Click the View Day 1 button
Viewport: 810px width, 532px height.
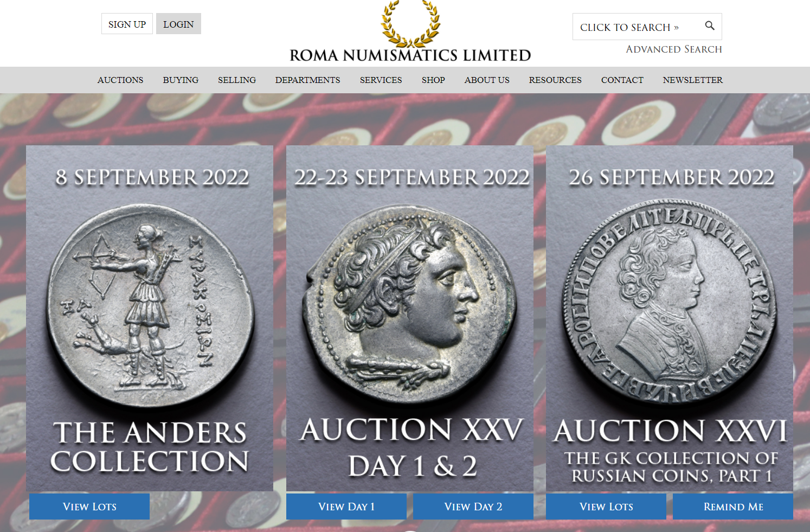346,507
